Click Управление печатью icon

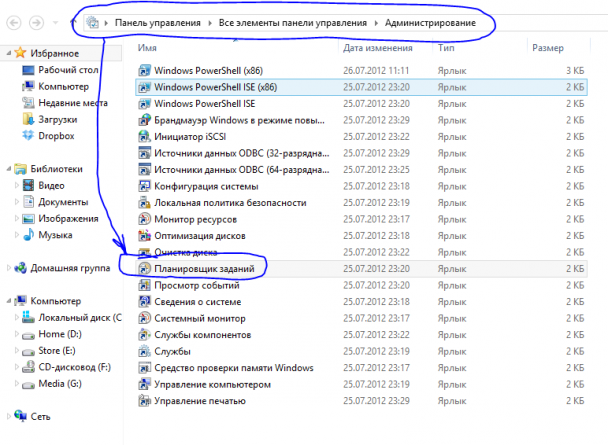tap(144, 401)
